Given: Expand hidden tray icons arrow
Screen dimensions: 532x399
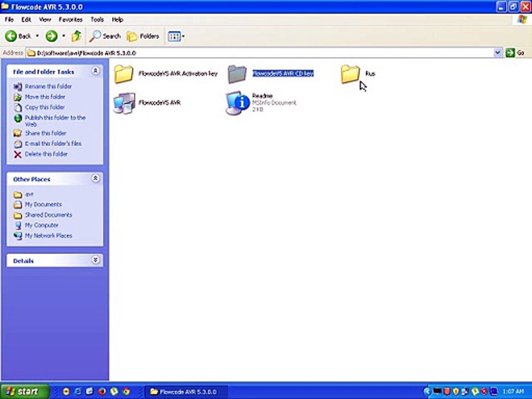Looking at the screenshot, I should coord(427,391).
